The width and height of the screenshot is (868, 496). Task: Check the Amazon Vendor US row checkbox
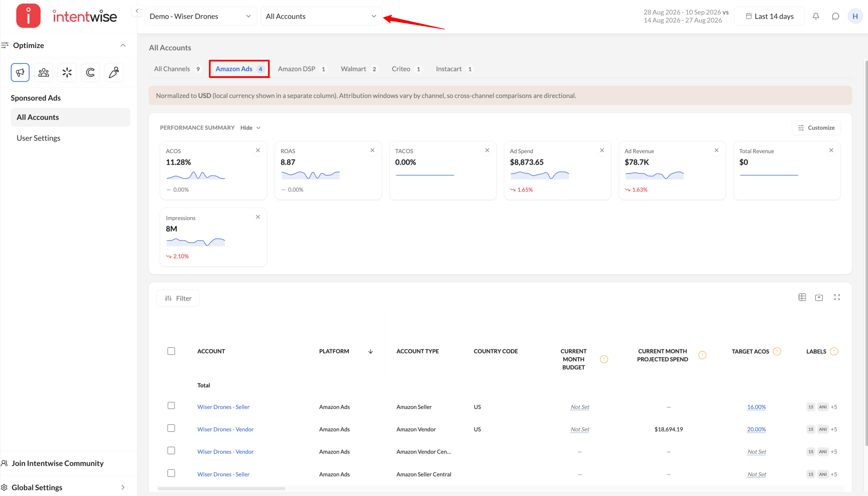point(171,428)
